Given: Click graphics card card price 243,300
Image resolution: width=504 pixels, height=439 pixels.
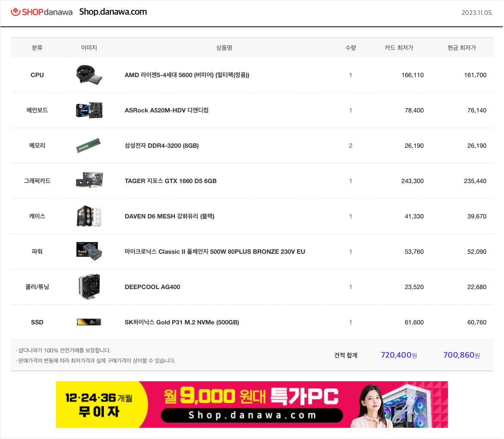Looking at the screenshot, I should [412, 181].
